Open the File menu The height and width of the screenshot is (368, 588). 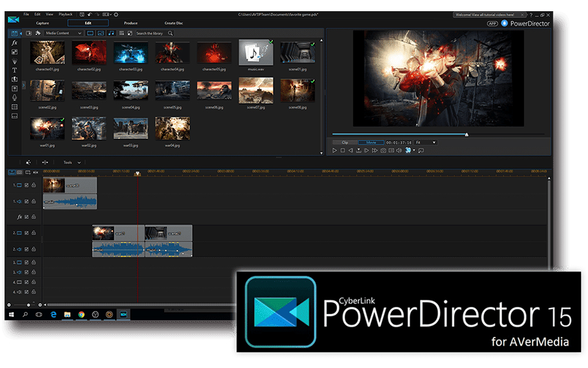click(26, 14)
